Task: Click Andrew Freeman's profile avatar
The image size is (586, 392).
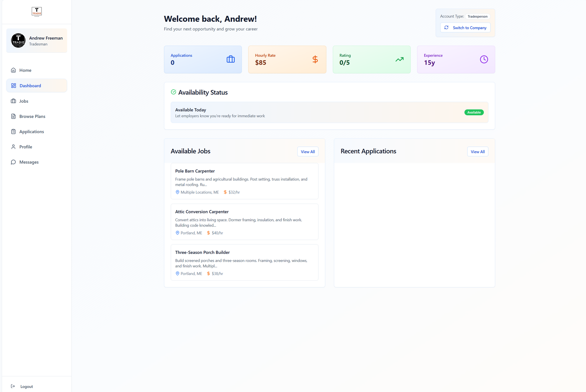Action: click(18, 41)
